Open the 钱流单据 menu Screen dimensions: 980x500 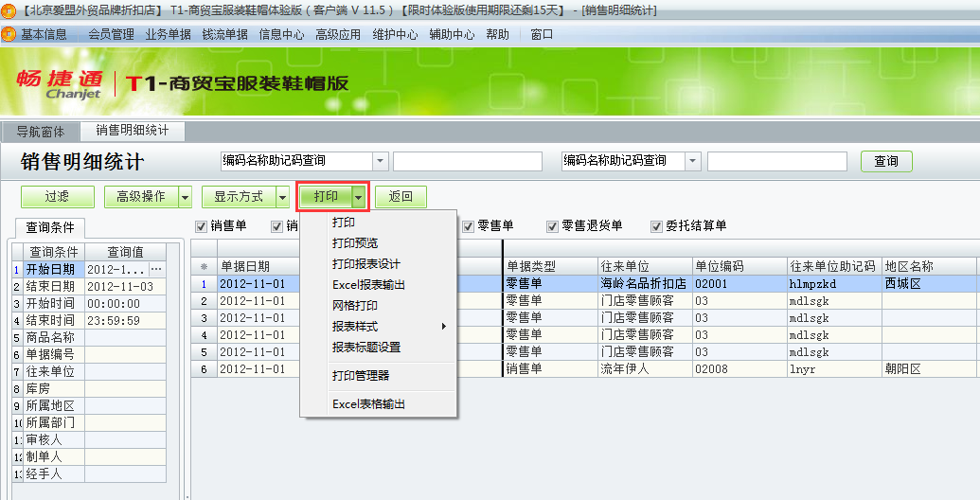[225, 34]
